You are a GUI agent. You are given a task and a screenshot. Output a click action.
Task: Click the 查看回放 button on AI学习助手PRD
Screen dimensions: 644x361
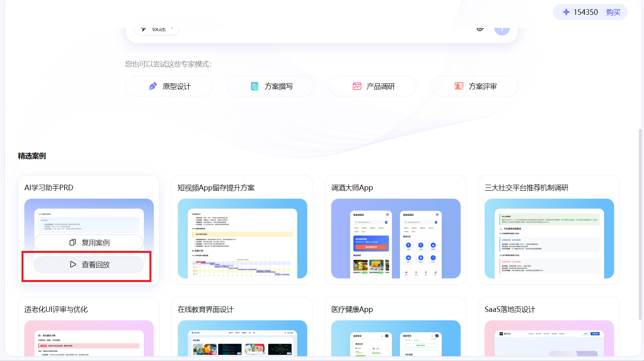click(x=89, y=264)
